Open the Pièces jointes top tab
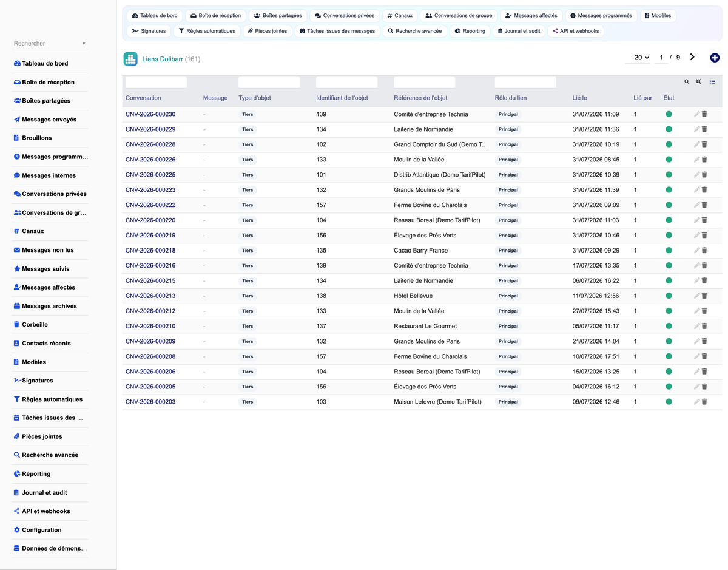Screen dimensions: 728x570 tap(267, 31)
